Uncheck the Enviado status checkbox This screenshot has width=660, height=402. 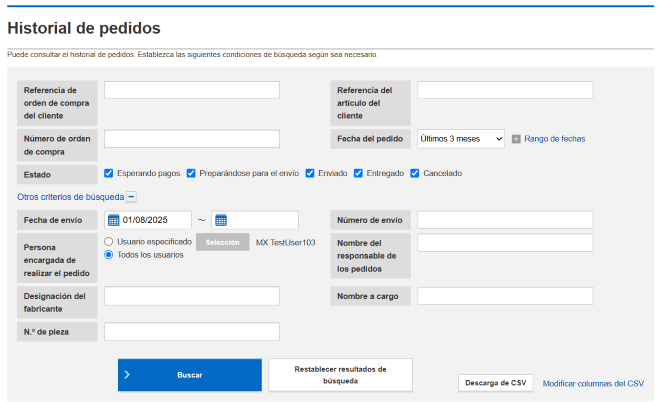point(310,173)
